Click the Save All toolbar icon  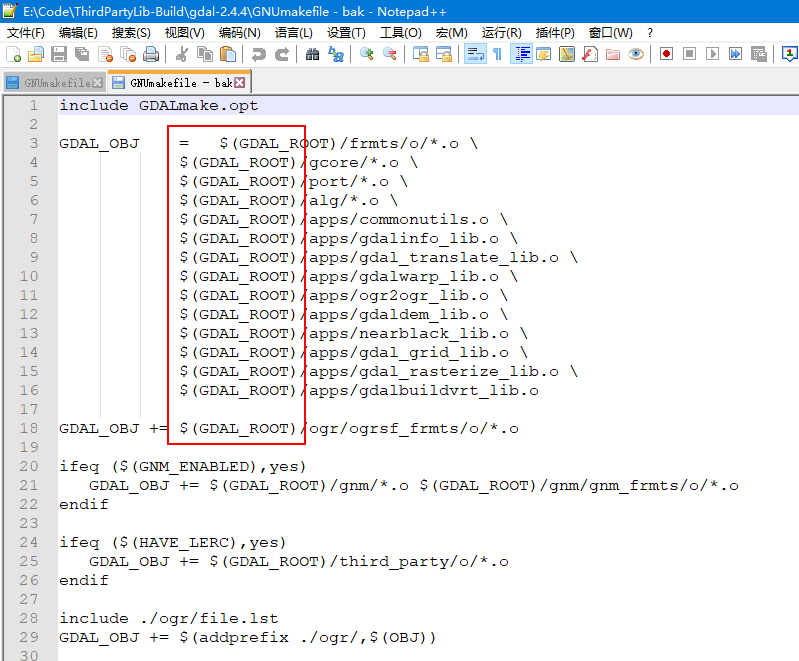(82, 54)
